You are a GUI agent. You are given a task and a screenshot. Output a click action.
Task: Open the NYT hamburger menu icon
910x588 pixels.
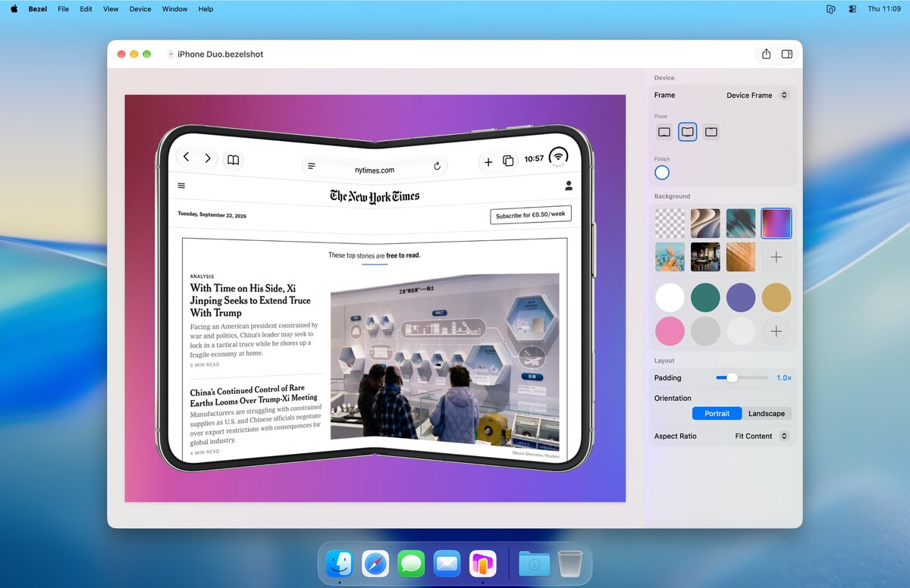point(181,186)
